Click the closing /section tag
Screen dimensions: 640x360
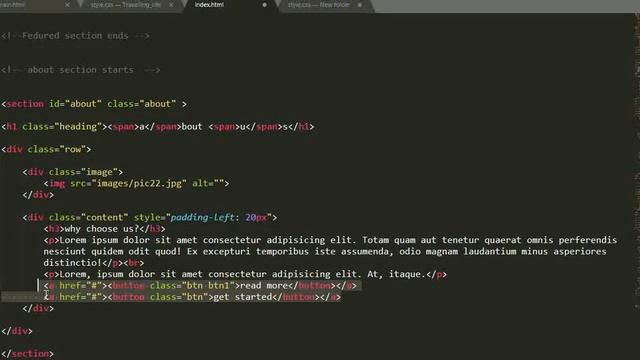27,354
